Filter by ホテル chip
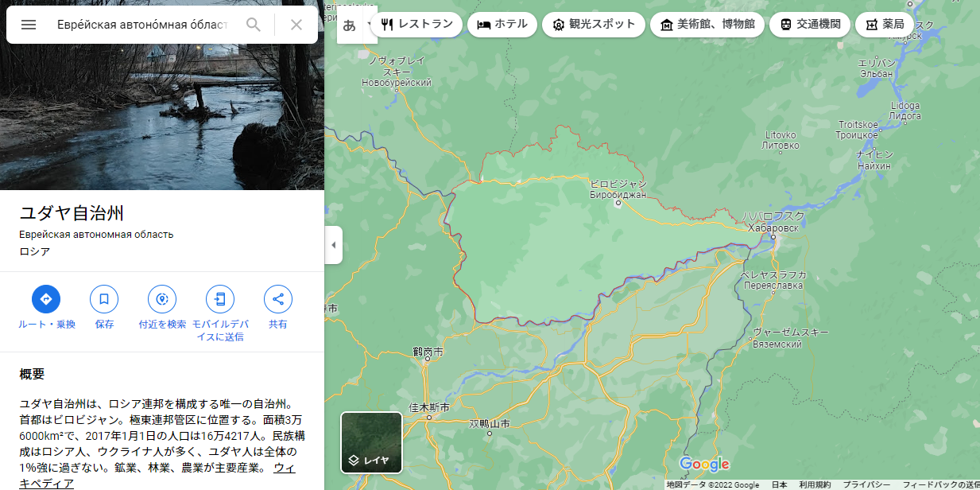Screen dimensions: 980x490 coord(502,25)
